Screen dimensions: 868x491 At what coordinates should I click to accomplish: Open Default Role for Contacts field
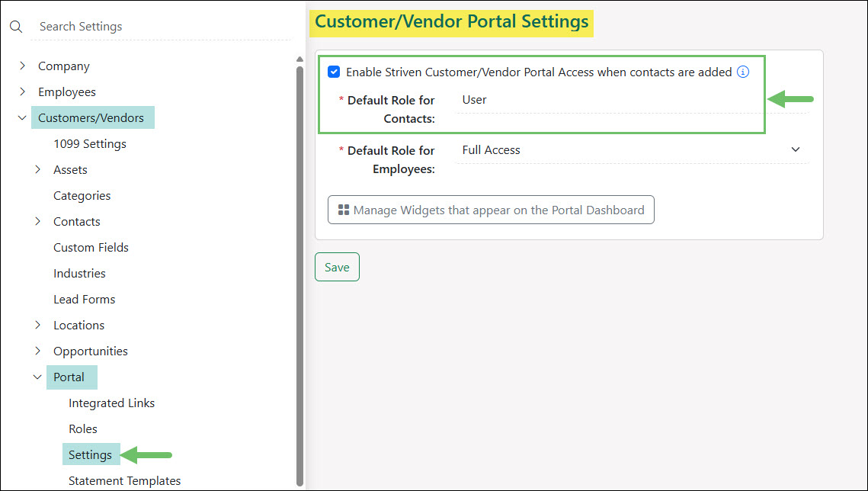[x=631, y=100]
